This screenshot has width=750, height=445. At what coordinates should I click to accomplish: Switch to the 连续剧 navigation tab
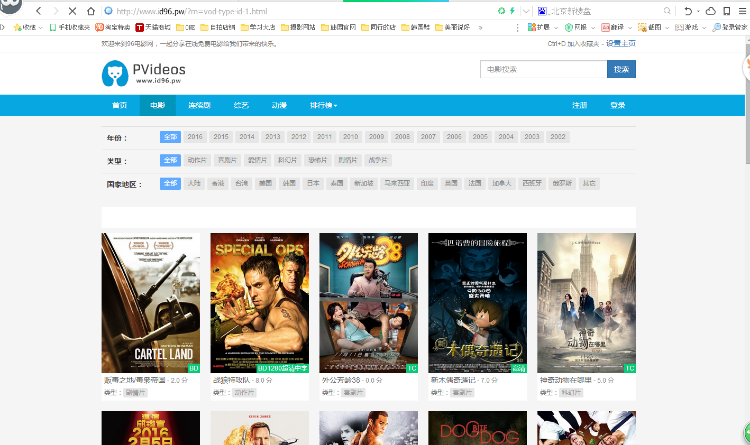pyautogui.click(x=199, y=105)
